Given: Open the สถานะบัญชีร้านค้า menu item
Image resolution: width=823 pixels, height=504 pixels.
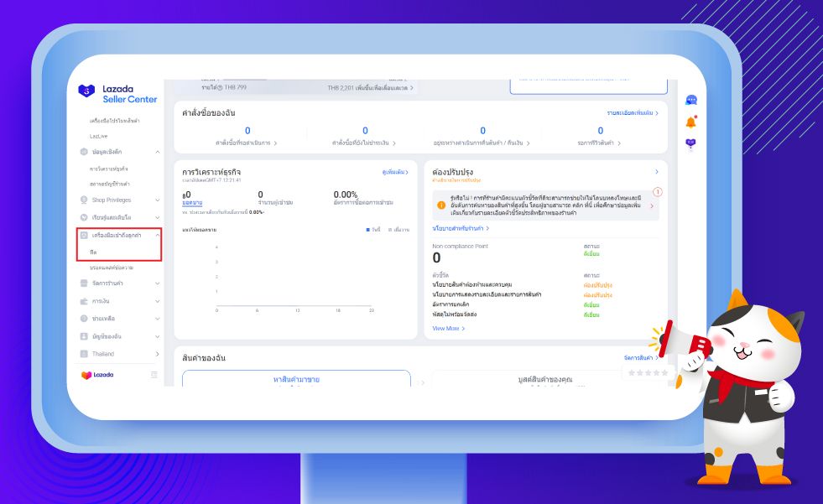Looking at the screenshot, I should click(x=110, y=184).
